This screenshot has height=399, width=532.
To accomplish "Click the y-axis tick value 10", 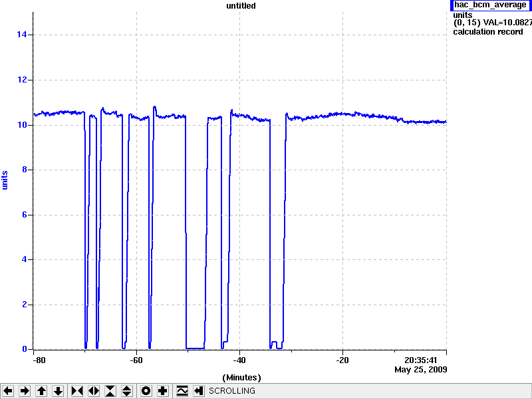I will (22, 125).
